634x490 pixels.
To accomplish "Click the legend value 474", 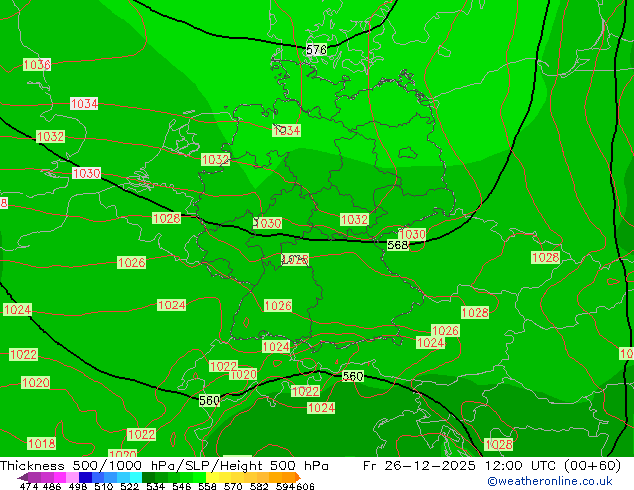I will pyautogui.click(x=29, y=486).
